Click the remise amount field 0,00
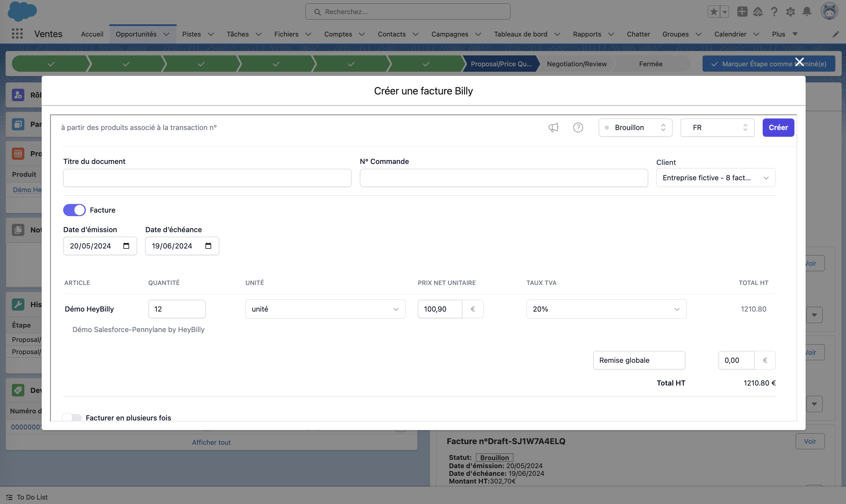This screenshot has width=846, height=504. tap(736, 360)
